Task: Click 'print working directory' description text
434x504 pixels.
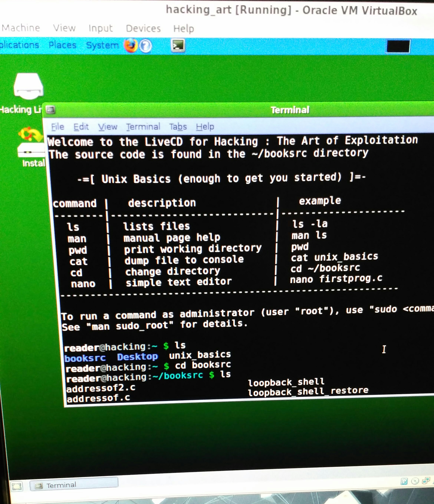Action: pos(193,249)
